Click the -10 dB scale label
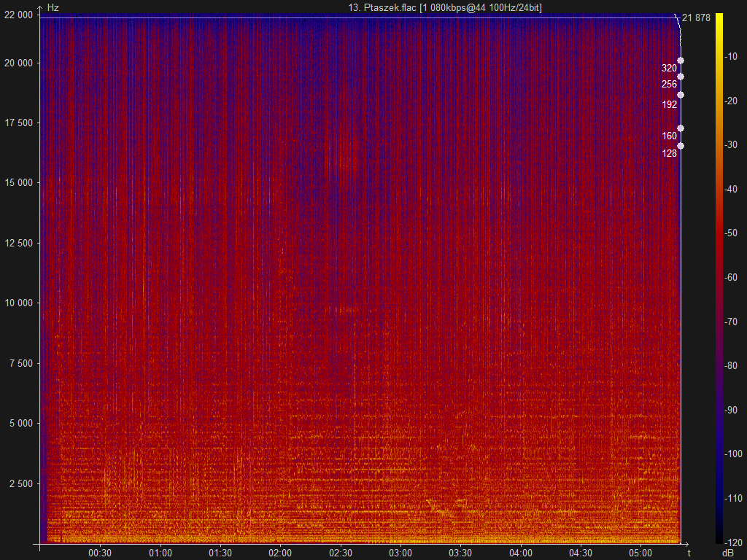 [x=731, y=57]
